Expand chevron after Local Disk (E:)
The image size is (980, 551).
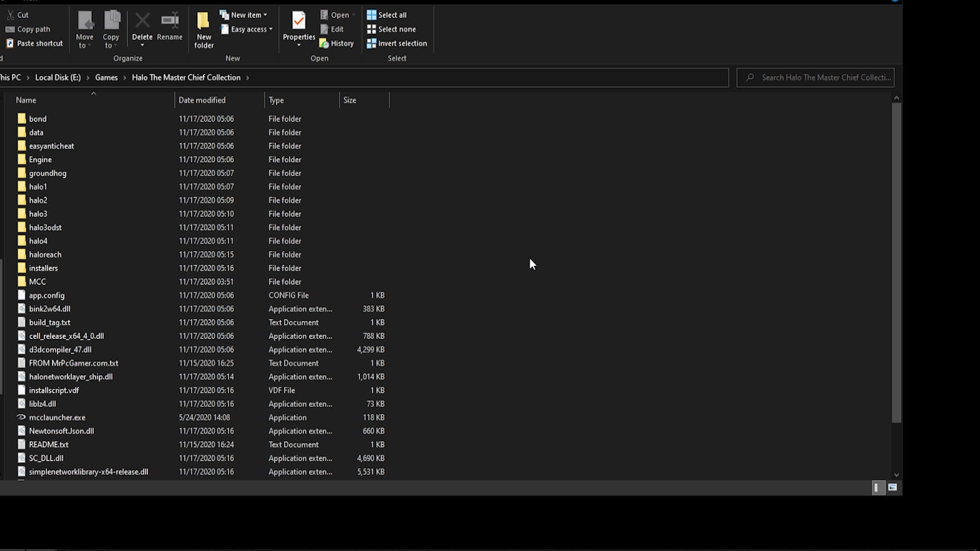(x=88, y=78)
